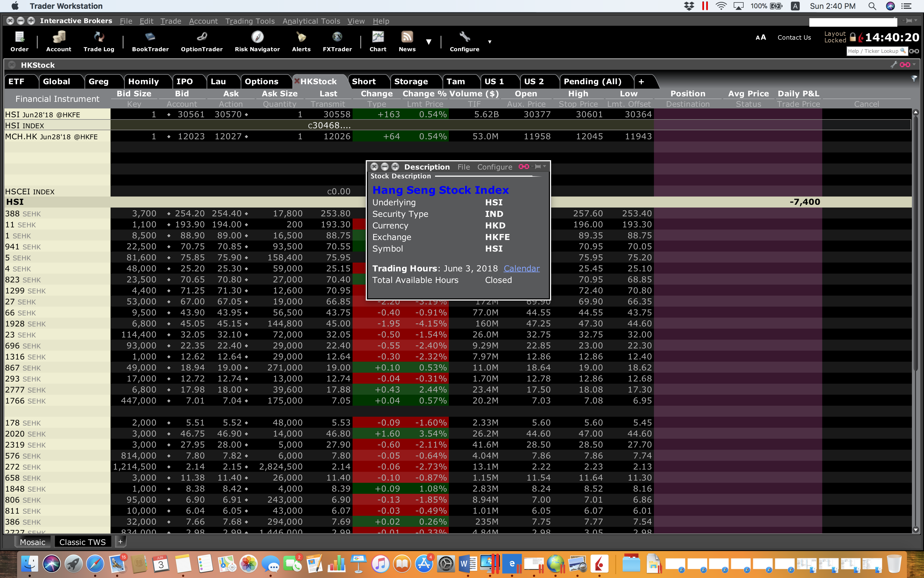Open Safari from the Dock
The height and width of the screenshot is (578, 924).
pyautogui.click(x=95, y=563)
